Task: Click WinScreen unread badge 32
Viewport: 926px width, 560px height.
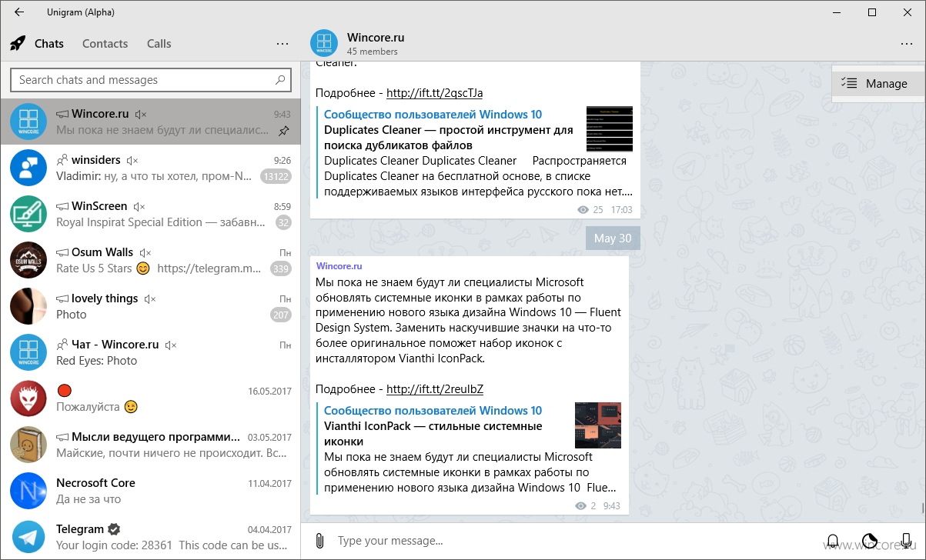Action: point(283,223)
